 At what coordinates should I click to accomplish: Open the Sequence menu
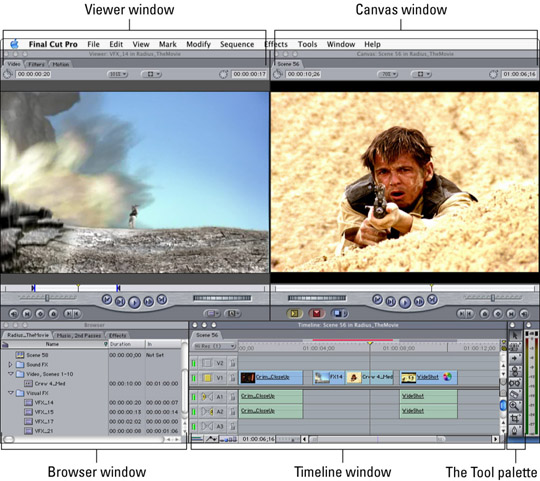click(237, 44)
